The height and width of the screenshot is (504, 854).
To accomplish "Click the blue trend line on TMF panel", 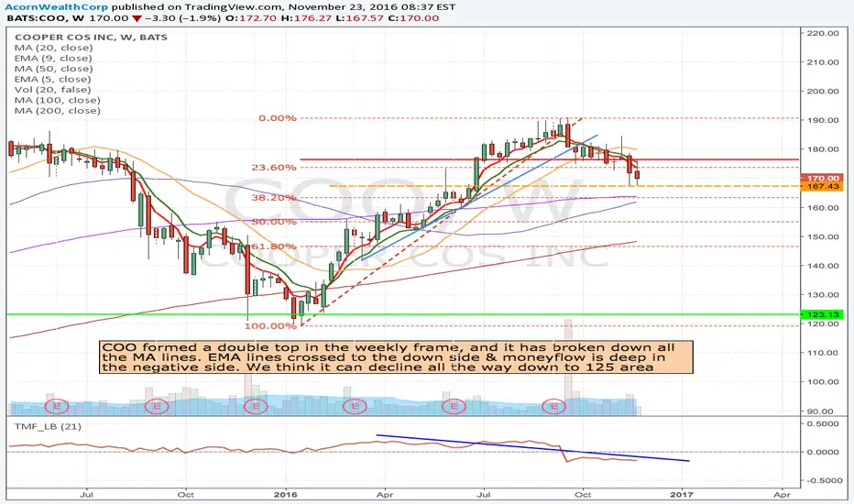I will coord(532,448).
